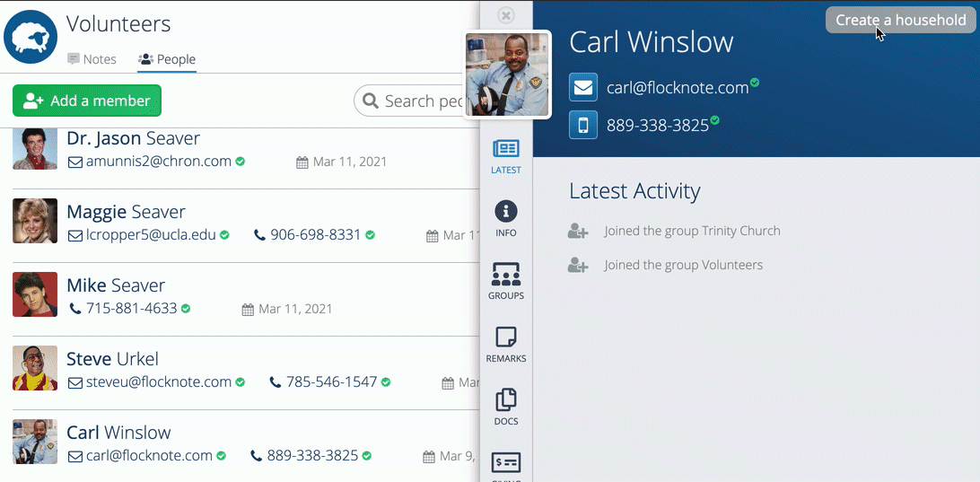Click carl@flocknote.com in the people list
The width and height of the screenshot is (980, 482).
pyautogui.click(x=149, y=456)
